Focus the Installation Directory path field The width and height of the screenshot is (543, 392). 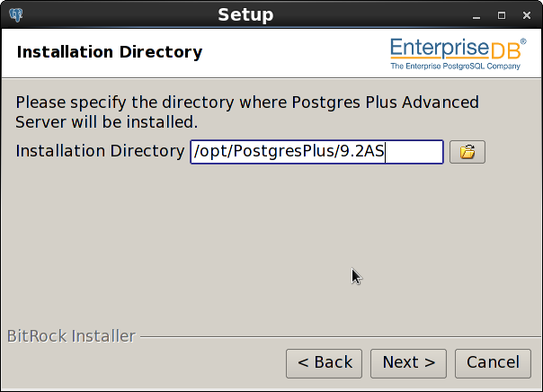pos(316,152)
